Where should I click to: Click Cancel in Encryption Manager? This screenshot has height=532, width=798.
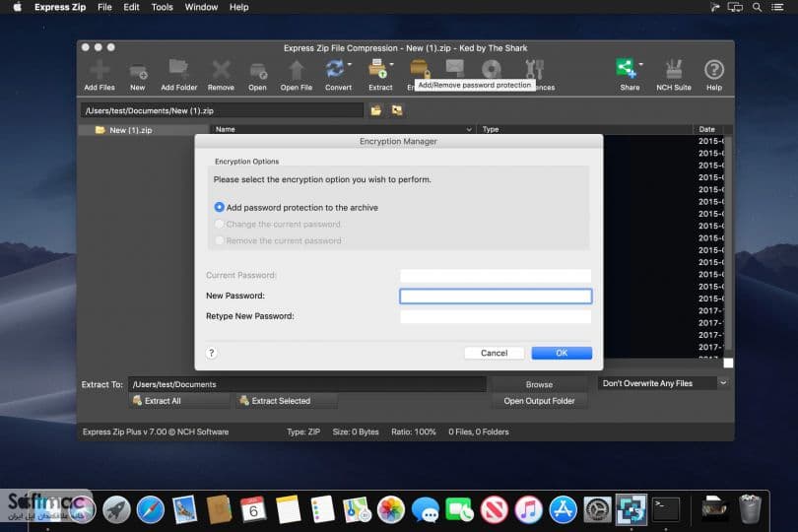pyautogui.click(x=494, y=353)
